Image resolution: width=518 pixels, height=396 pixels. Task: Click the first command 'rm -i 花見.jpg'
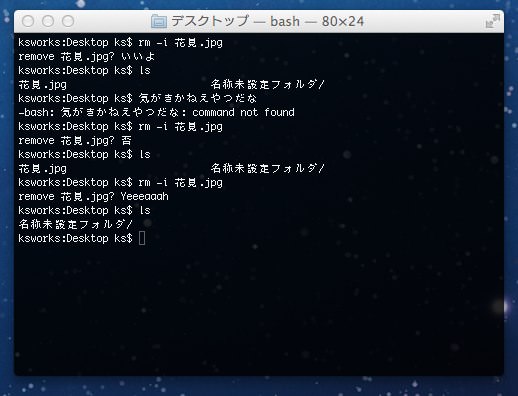tap(180, 43)
